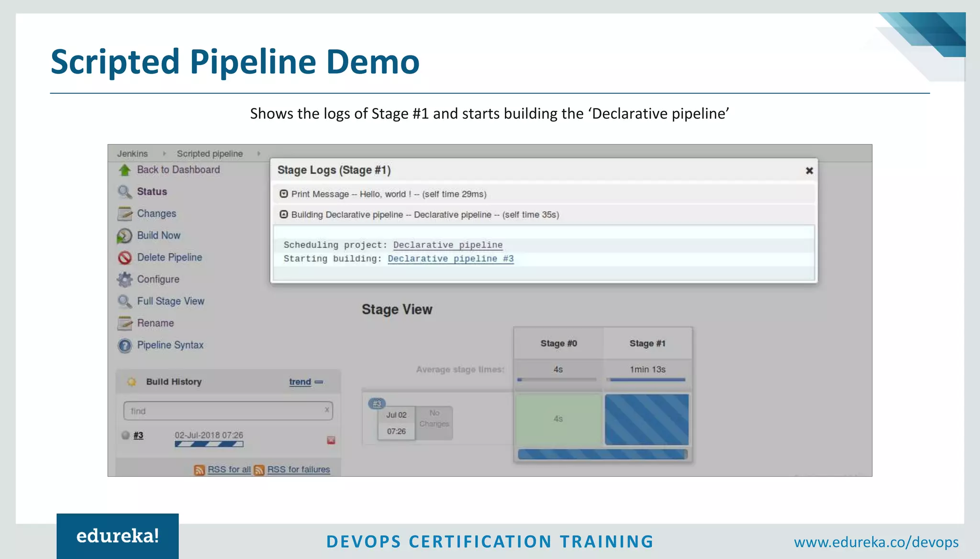980x559 pixels.
Task: Click the RSS for all link
Action: (x=229, y=470)
